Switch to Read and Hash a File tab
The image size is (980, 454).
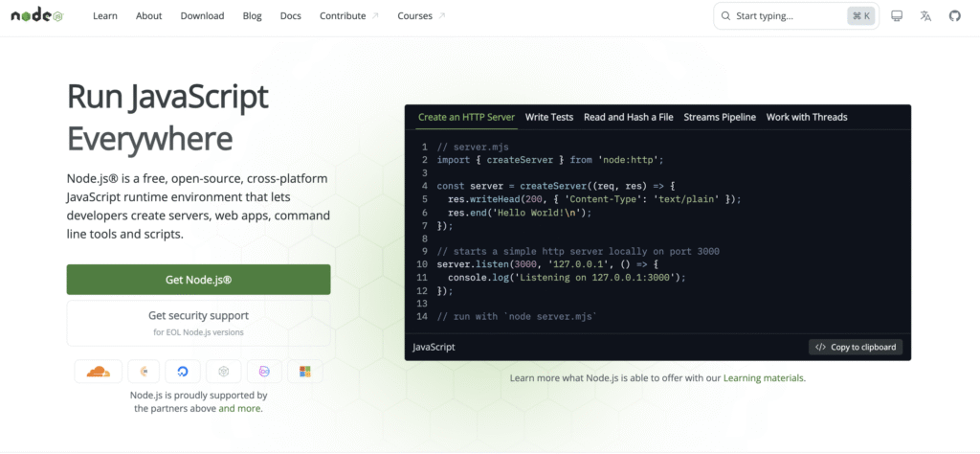point(628,117)
